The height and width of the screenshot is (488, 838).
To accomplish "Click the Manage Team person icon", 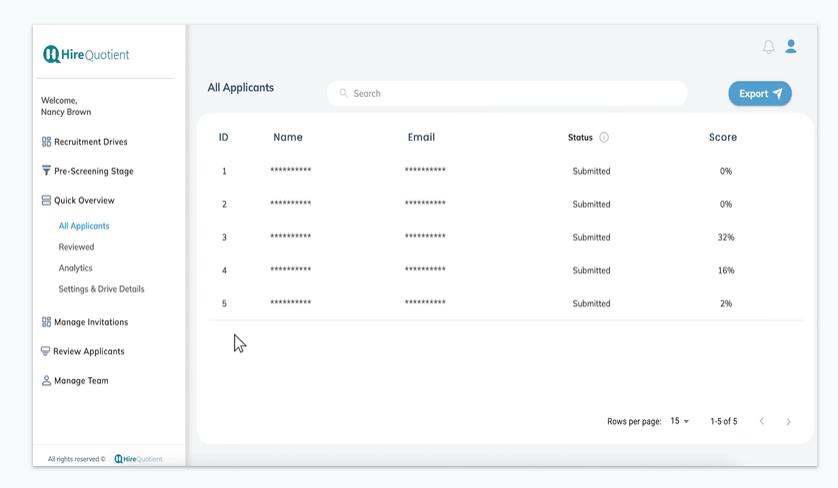I will 46,381.
